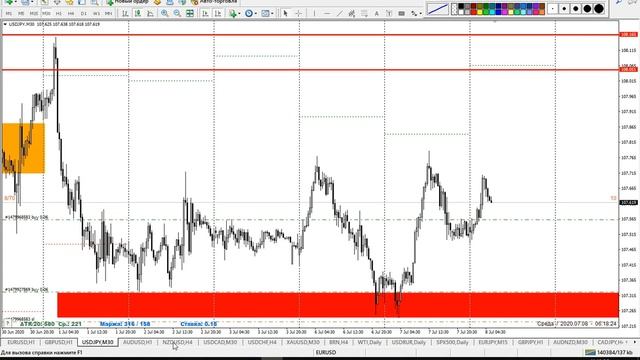Open the AUDUSD,H1 chart tab
The width and height of the screenshot is (640, 360).
(x=138, y=342)
